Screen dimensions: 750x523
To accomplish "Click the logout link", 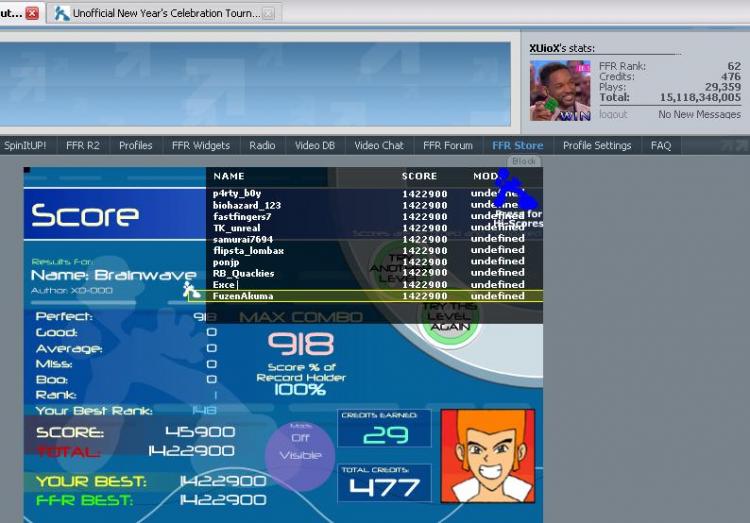I will point(613,115).
